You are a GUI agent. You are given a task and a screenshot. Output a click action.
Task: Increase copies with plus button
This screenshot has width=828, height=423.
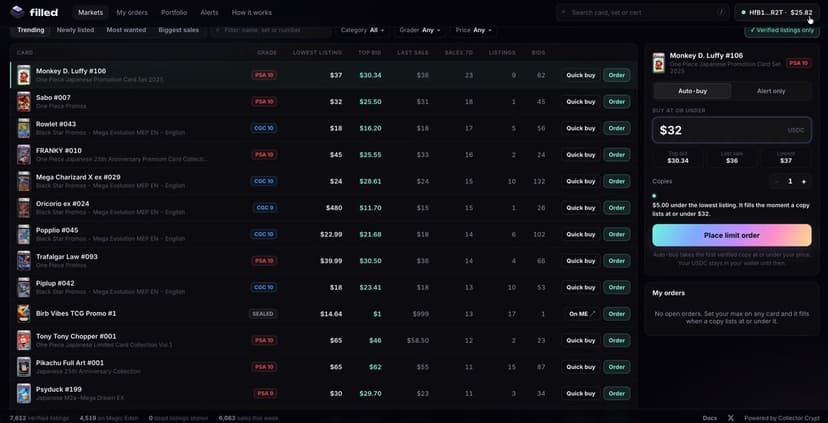pos(804,181)
